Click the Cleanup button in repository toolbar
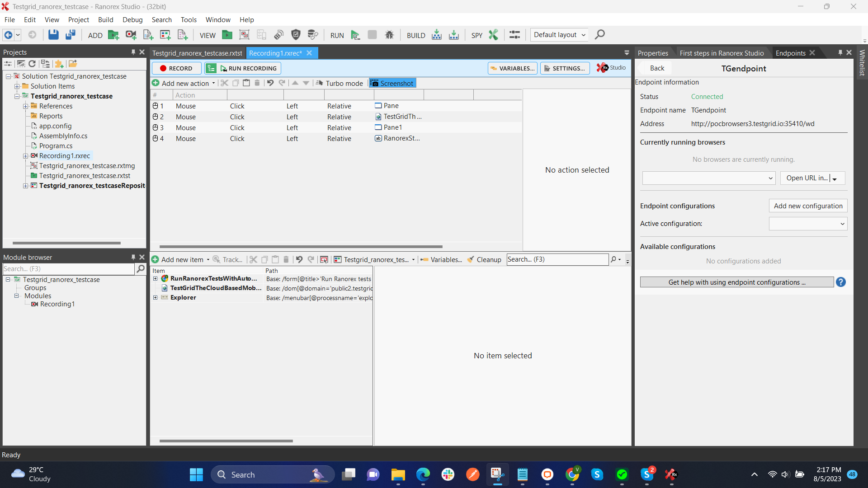The image size is (868, 488). tap(484, 259)
